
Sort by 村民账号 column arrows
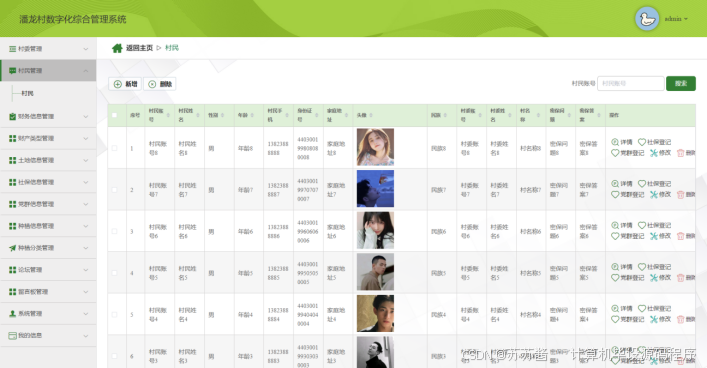pos(168,115)
